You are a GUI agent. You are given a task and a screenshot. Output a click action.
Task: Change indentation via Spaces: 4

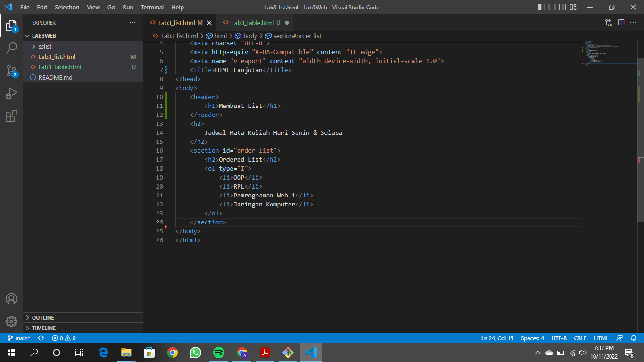click(x=532, y=338)
